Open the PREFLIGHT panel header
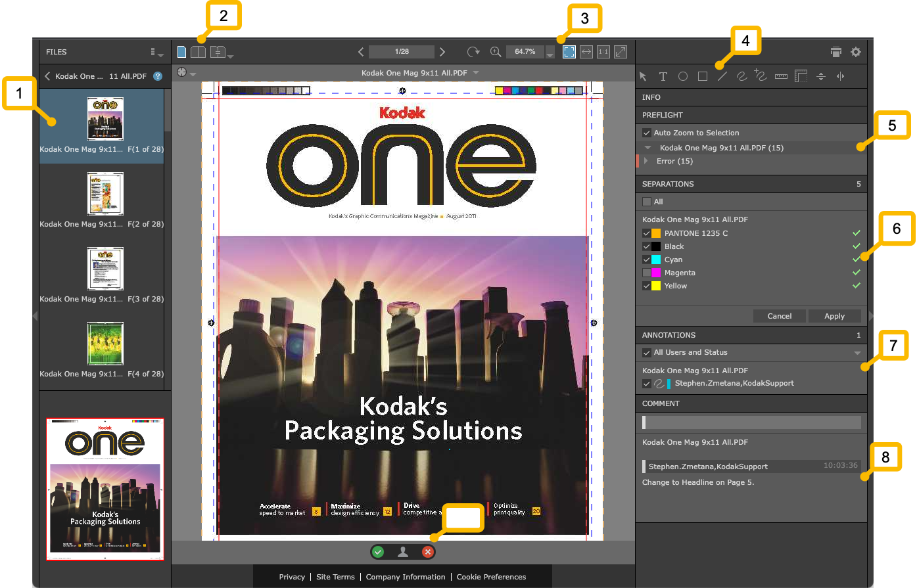The image size is (917, 588). click(751, 115)
